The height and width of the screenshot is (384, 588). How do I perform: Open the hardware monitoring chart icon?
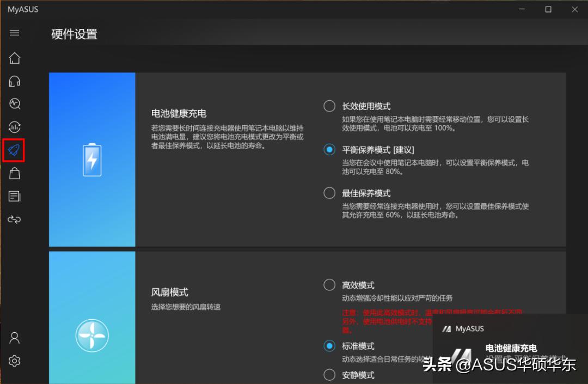[x=14, y=126]
